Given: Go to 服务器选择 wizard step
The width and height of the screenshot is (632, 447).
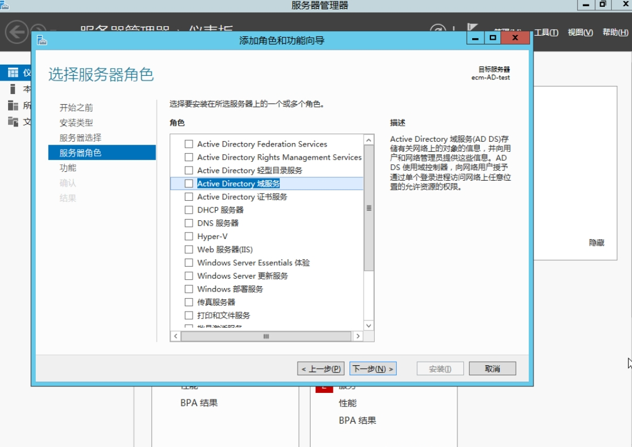Looking at the screenshot, I should [80, 138].
